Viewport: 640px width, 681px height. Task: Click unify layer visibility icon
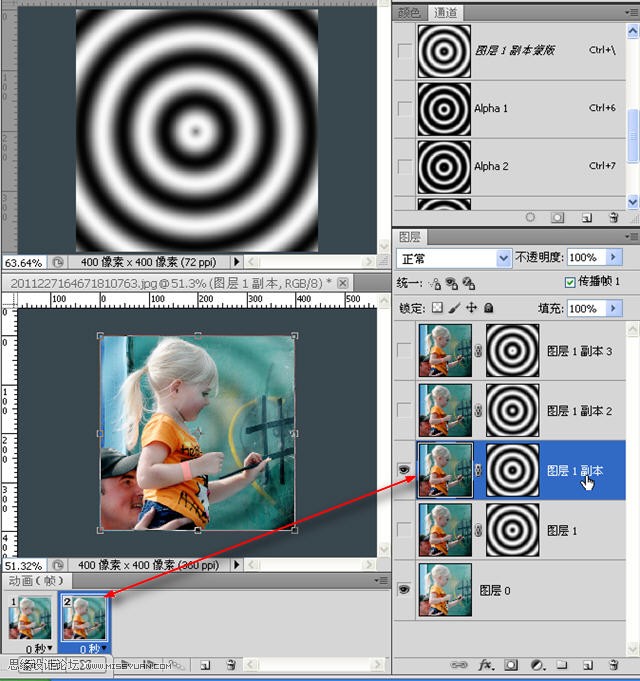452,284
